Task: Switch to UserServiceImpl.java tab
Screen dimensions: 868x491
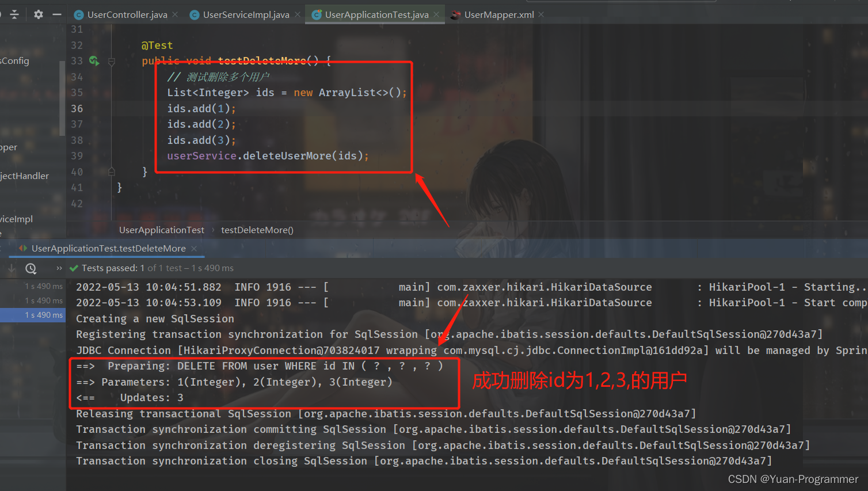Action: pyautogui.click(x=246, y=15)
